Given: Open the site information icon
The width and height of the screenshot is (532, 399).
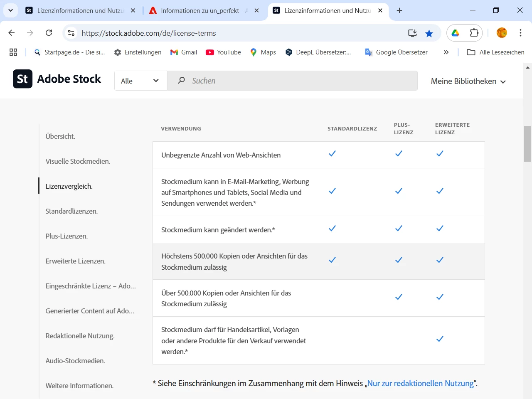Looking at the screenshot, I should point(71,33).
